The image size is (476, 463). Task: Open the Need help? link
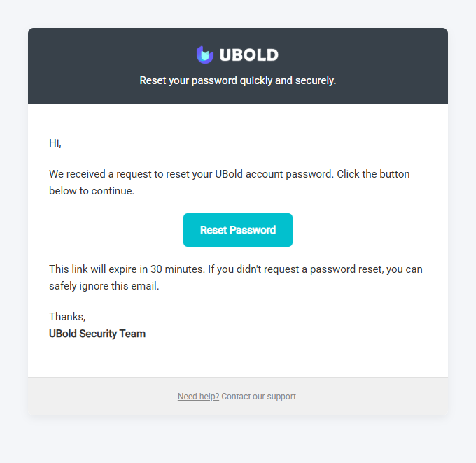click(x=198, y=397)
